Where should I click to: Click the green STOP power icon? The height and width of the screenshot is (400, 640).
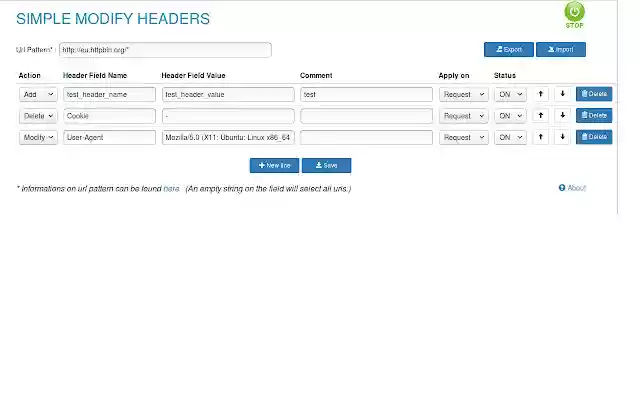pyautogui.click(x=574, y=12)
